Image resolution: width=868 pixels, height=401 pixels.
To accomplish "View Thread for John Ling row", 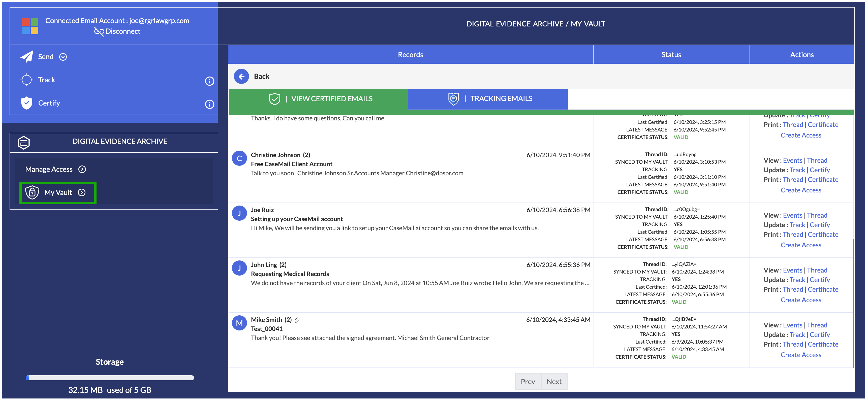I will [x=817, y=270].
